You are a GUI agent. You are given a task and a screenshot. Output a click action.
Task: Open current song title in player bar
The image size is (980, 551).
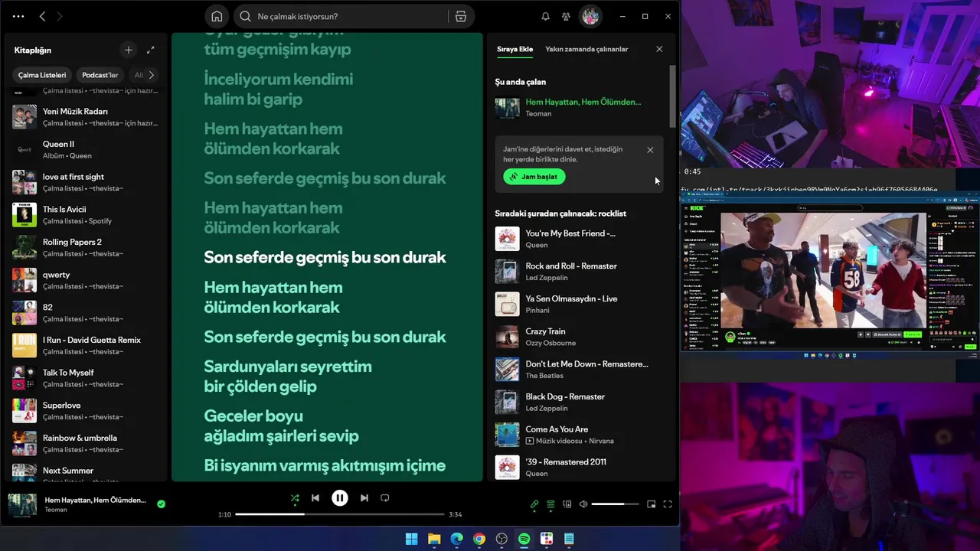pos(95,500)
